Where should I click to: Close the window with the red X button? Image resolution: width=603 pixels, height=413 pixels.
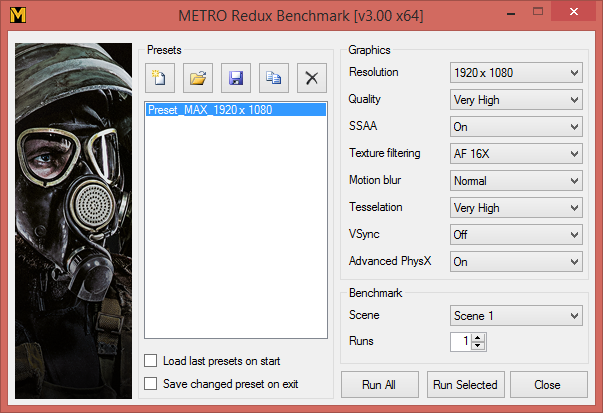(573, 12)
